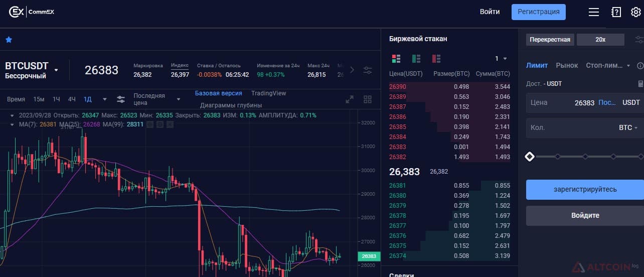644x277 pixels.
Task: Click the Кол. quantity input field
Action: click(585, 127)
